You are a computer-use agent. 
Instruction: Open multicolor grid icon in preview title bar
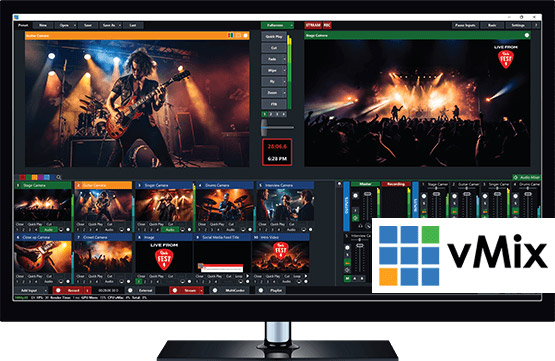point(230,35)
